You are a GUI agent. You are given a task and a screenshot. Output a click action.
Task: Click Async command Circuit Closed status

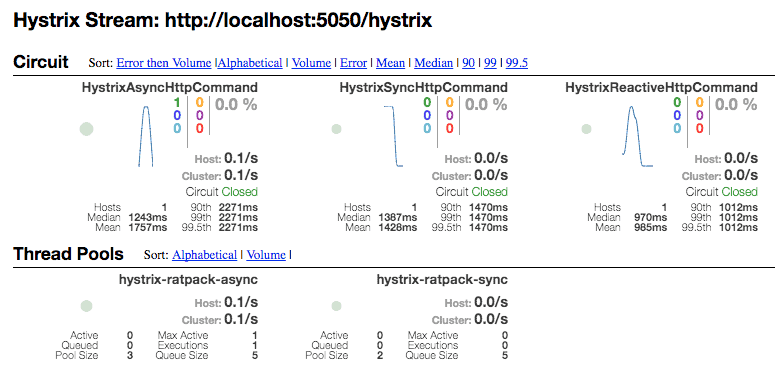coord(222,192)
